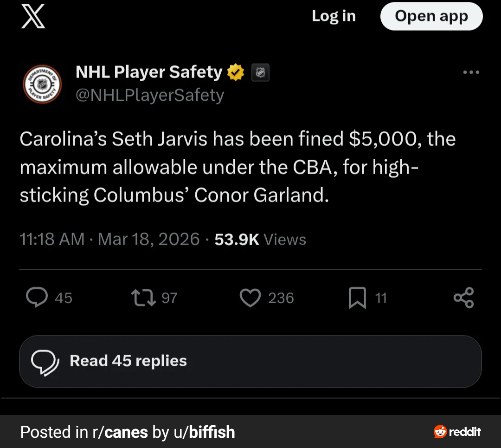Image resolution: width=501 pixels, height=448 pixels.
Task: Click the automated label badge next to the checkmark
Action: 260,72
